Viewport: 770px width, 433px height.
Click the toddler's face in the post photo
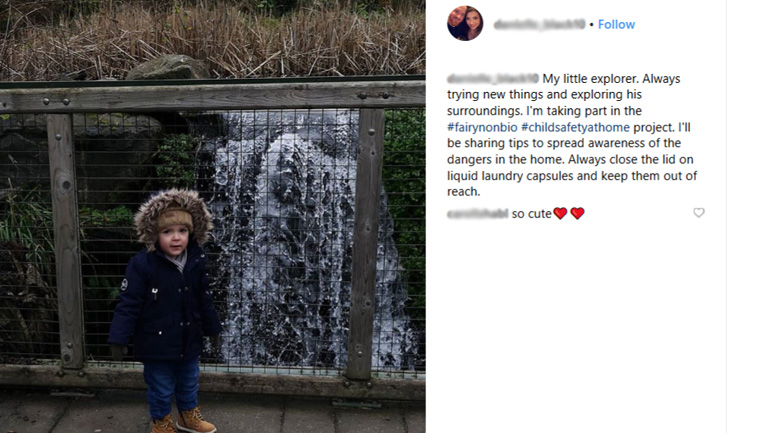click(x=174, y=241)
